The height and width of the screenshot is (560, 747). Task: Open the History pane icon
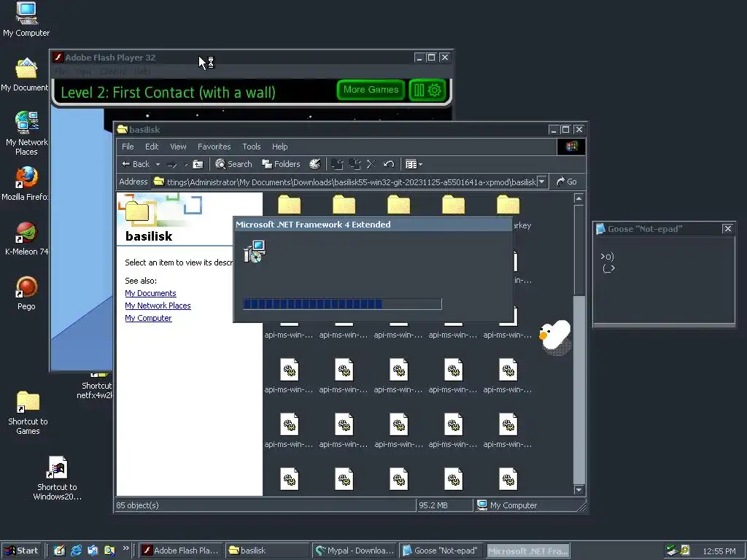[315, 164]
